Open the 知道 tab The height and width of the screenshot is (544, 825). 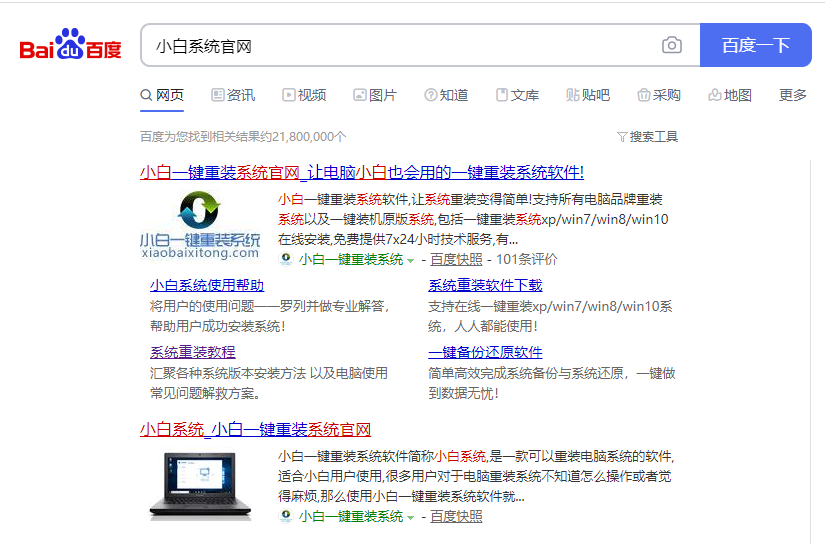point(446,95)
